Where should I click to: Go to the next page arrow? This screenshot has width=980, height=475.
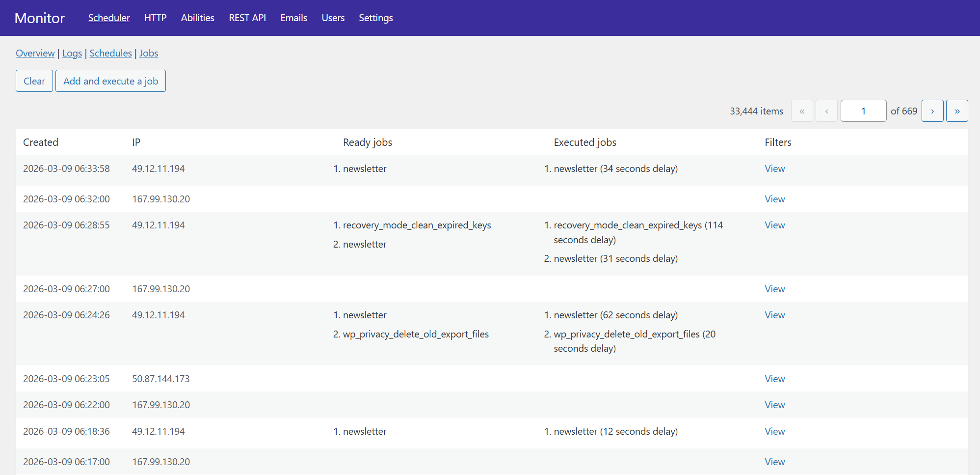[x=932, y=111]
